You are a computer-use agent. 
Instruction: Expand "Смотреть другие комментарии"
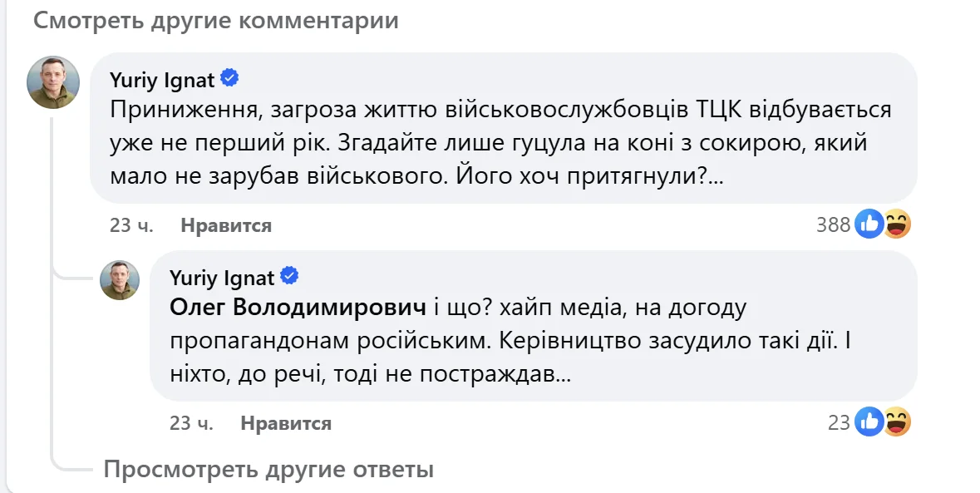click(216, 21)
